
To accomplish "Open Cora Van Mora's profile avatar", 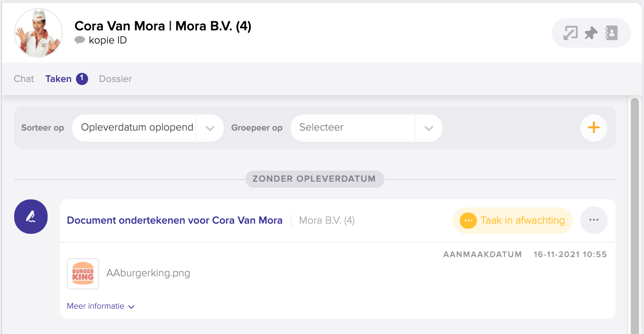I will point(38,32).
